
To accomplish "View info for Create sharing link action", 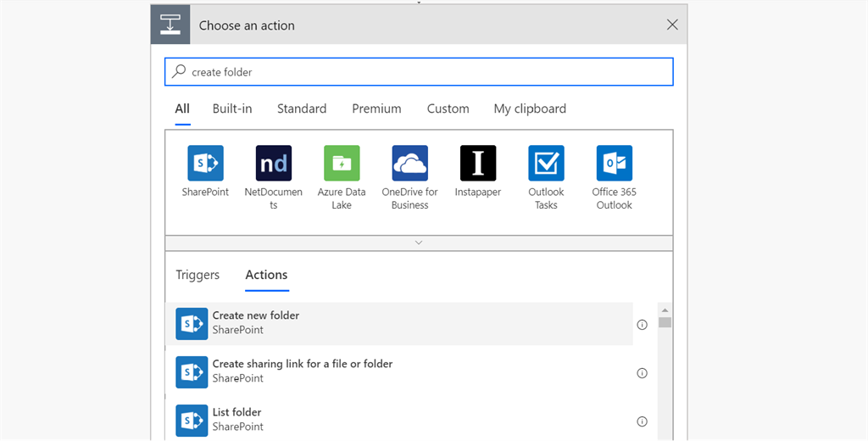I will click(x=643, y=373).
